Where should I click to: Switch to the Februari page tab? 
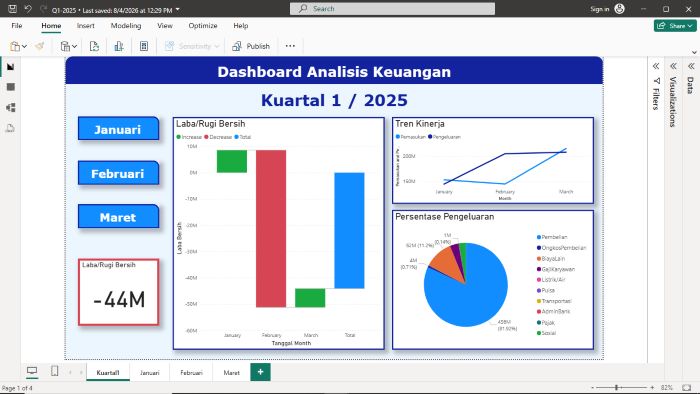[191, 372]
